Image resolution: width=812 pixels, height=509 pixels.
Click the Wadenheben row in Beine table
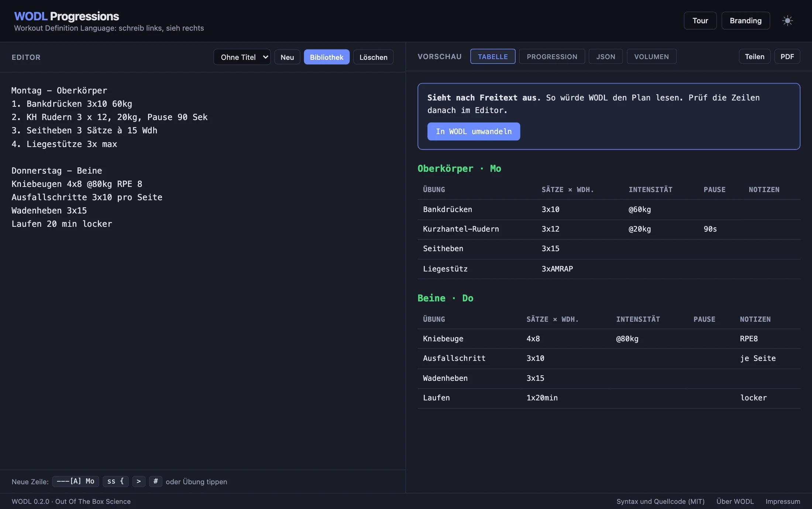pyautogui.click(x=609, y=378)
